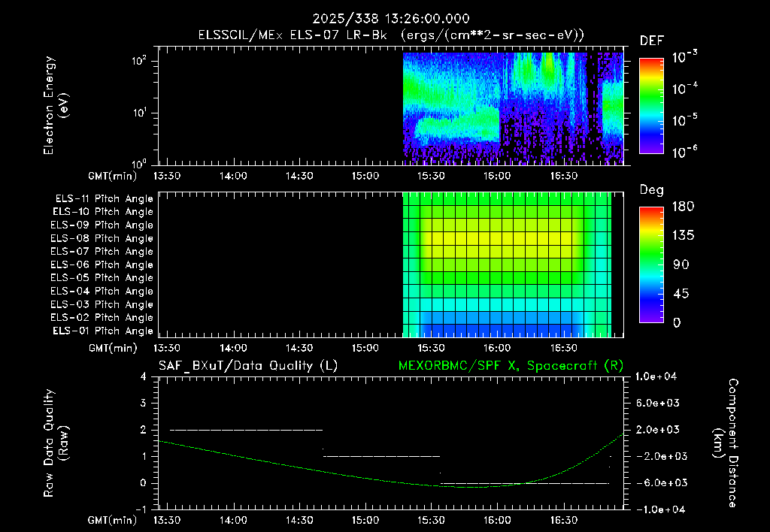Select the ELS-03 Pitch Angle row label

[x=102, y=304]
